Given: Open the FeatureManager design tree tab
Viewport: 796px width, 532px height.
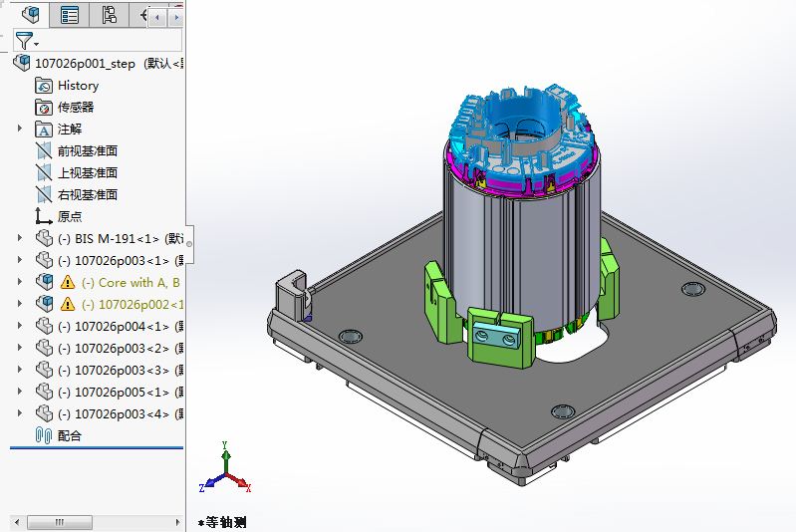Looking at the screenshot, I should point(30,15).
